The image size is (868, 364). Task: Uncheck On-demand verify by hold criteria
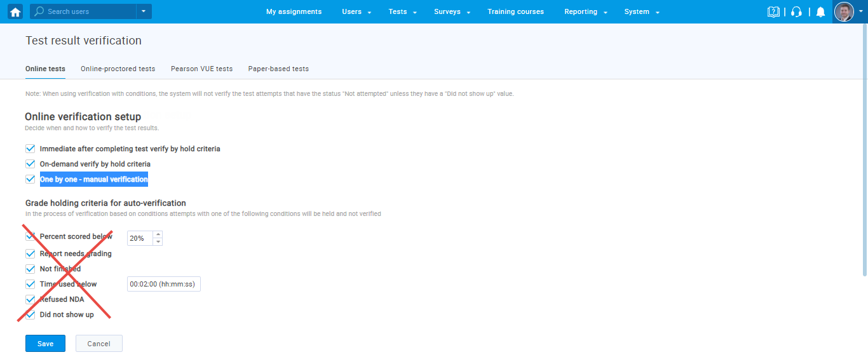tap(30, 164)
